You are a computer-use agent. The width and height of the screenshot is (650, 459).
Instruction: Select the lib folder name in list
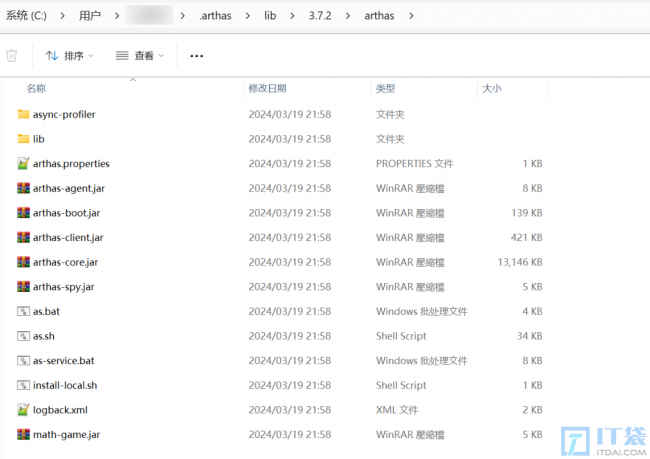[x=39, y=139]
